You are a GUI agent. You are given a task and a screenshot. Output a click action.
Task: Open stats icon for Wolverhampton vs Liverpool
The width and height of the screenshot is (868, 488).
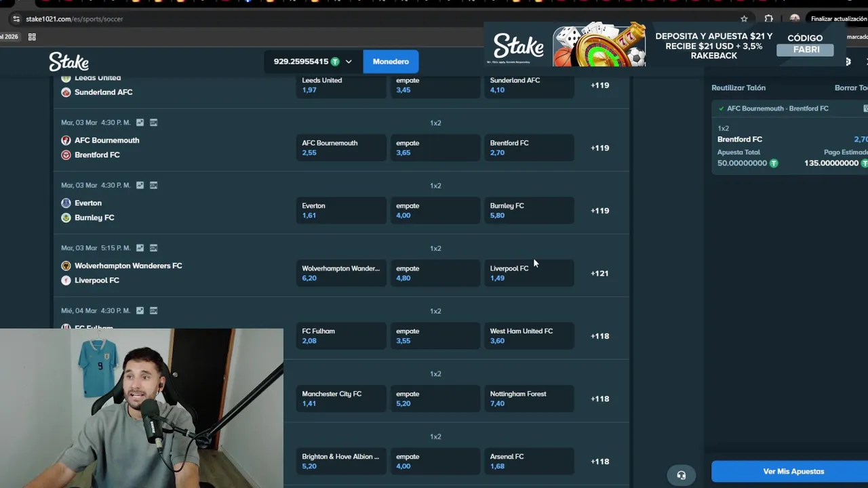click(x=140, y=248)
